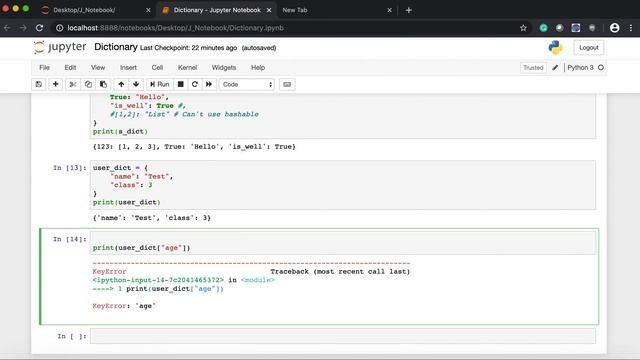This screenshot has height=360, width=640.
Task: Move selected cell up arrow
Action: [x=121, y=84]
